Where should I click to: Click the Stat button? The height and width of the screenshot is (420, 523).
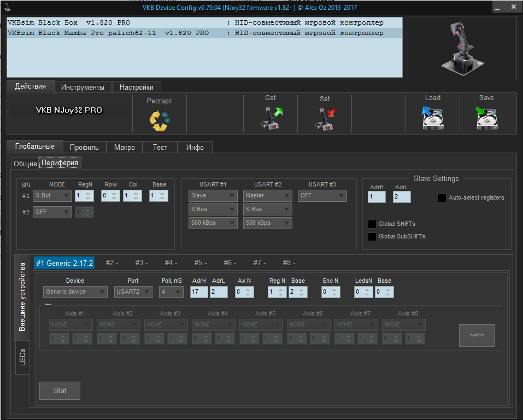click(x=60, y=390)
